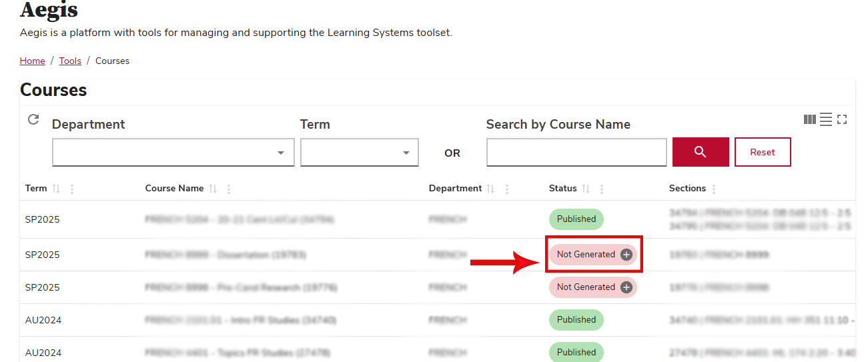Open Status column options menu
The width and height of the screenshot is (868, 362).
point(602,189)
